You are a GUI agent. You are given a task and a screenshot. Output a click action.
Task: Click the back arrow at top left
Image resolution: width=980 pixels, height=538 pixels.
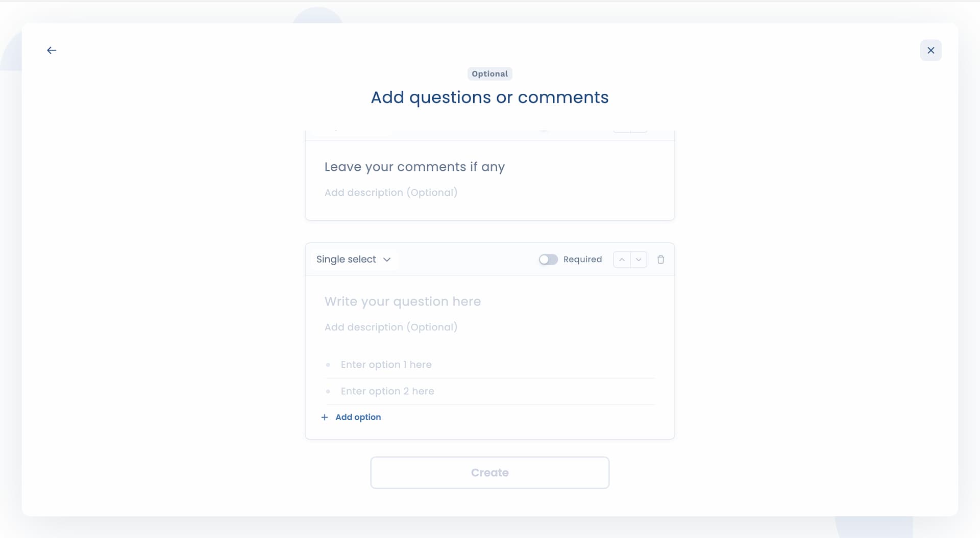[51, 50]
